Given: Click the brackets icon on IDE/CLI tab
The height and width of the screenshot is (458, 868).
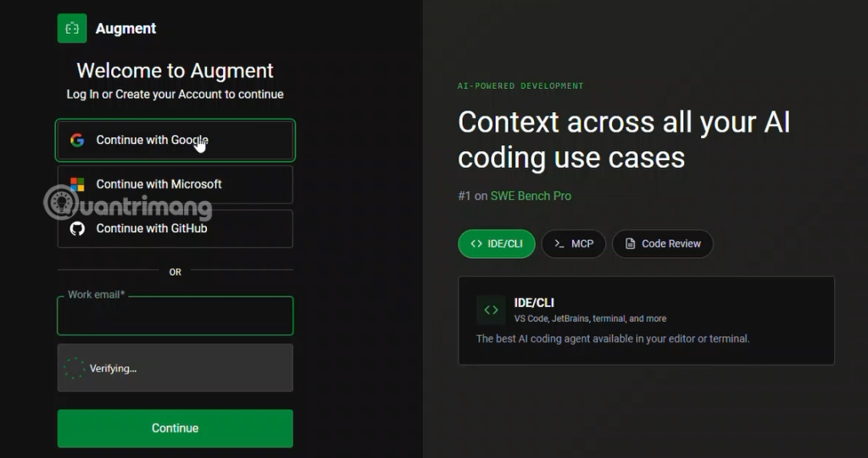Looking at the screenshot, I should [476, 243].
